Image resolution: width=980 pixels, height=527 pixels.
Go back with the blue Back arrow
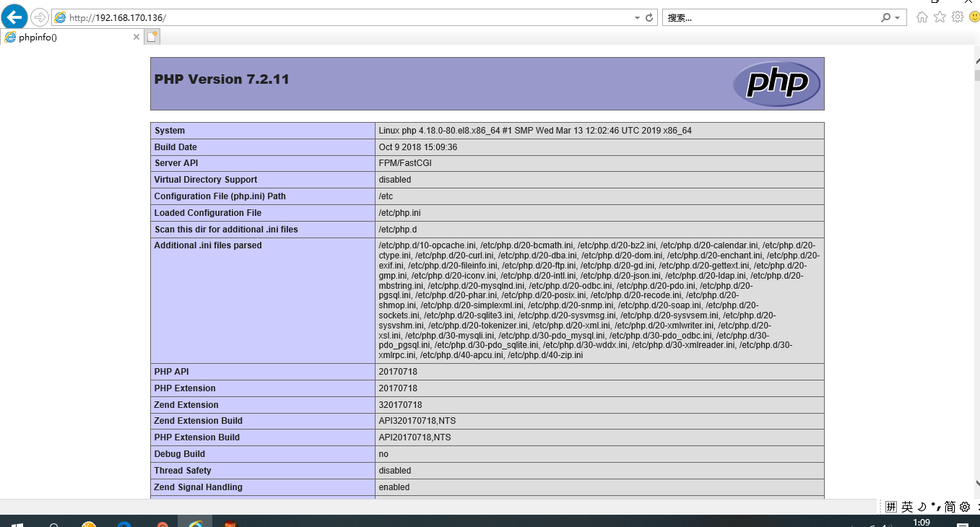click(x=14, y=17)
